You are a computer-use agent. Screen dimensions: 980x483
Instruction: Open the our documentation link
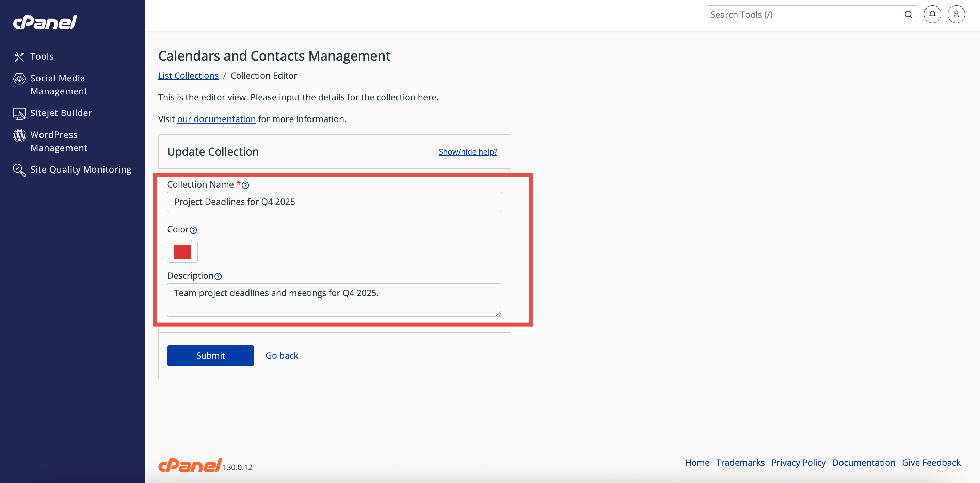point(216,119)
